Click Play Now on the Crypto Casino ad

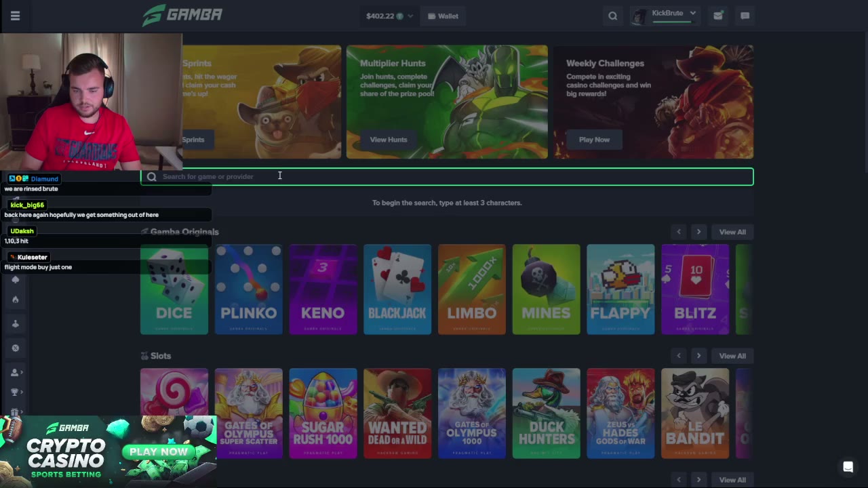tap(159, 451)
